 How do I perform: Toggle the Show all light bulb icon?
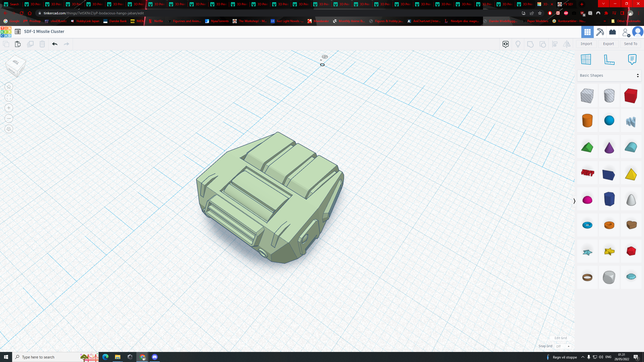pos(518,44)
